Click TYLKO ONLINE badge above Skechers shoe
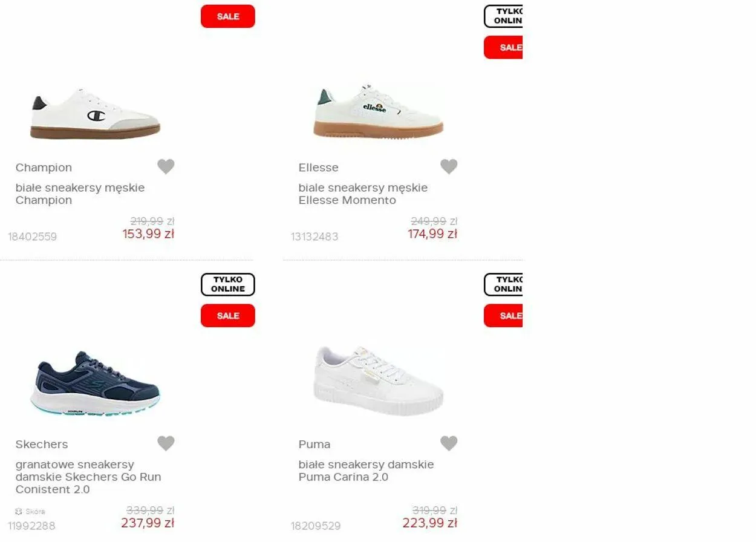The image size is (756, 542). pyautogui.click(x=228, y=284)
